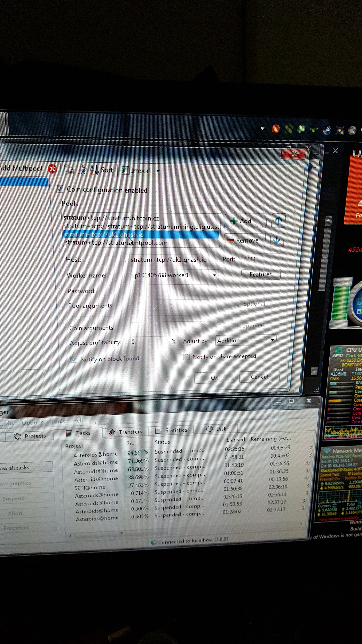Viewport: 362px width, 644px height.
Task: Open the Statistics tab
Action: coord(171,430)
